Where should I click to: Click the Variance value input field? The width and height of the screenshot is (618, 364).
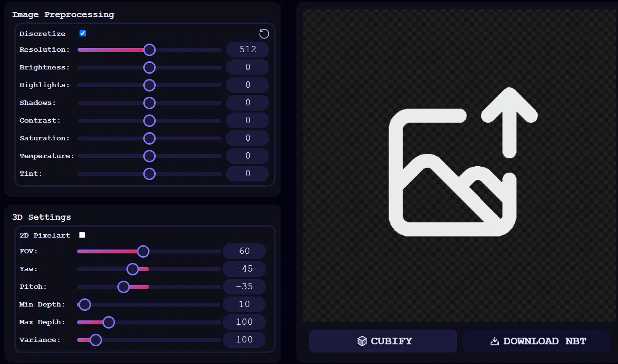point(244,340)
